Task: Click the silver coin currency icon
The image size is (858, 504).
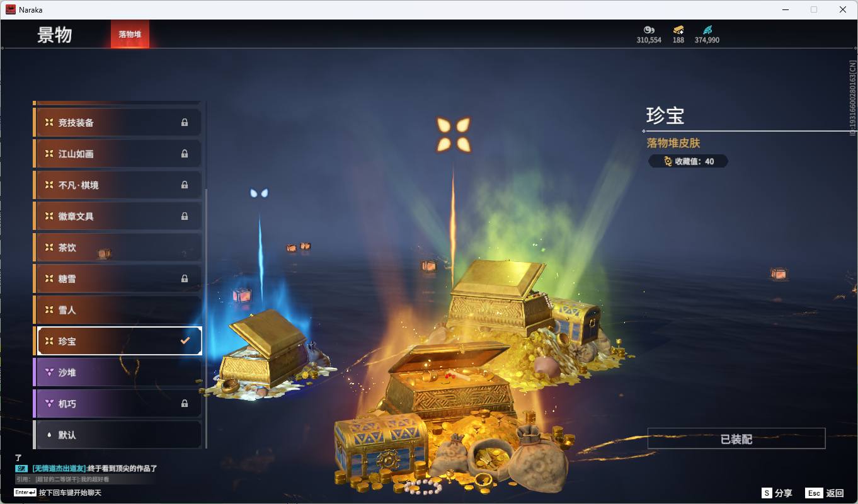Action: point(649,30)
